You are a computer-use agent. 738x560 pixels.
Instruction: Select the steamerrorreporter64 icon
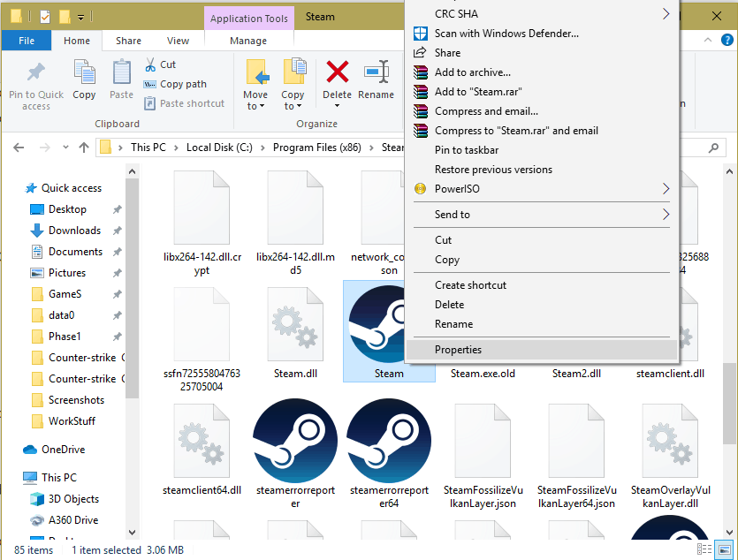[389, 454]
